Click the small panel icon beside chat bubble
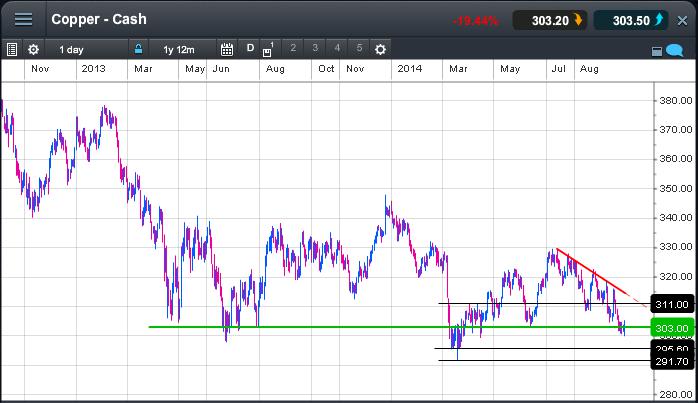Screen dimensions: 698x403 tap(656, 50)
